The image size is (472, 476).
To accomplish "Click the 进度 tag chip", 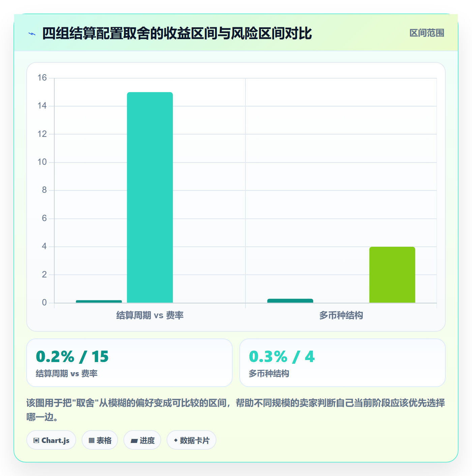I will tap(142, 440).
